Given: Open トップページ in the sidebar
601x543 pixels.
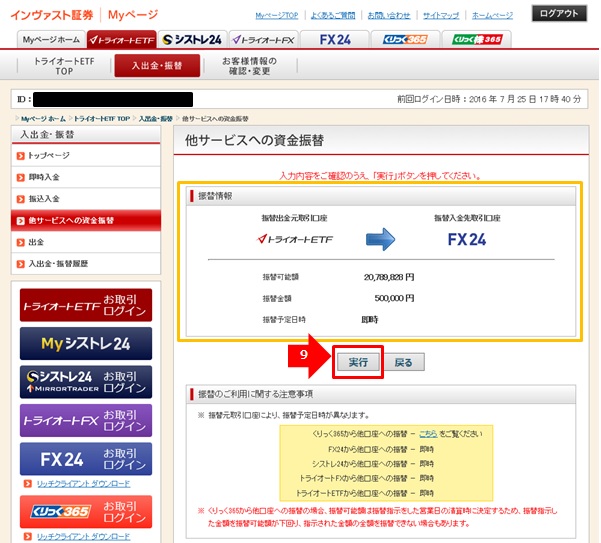Looking at the screenshot, I should pos(86,156).
